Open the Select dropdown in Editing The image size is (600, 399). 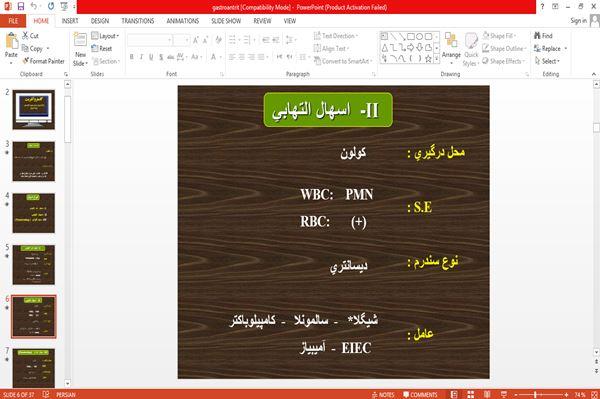coord(548,61)
